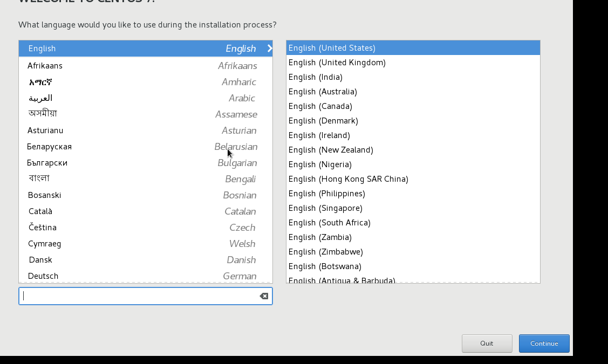Select Afrikaans in the language list
Viewport: 608px width, 364px height.
[146, 65]
